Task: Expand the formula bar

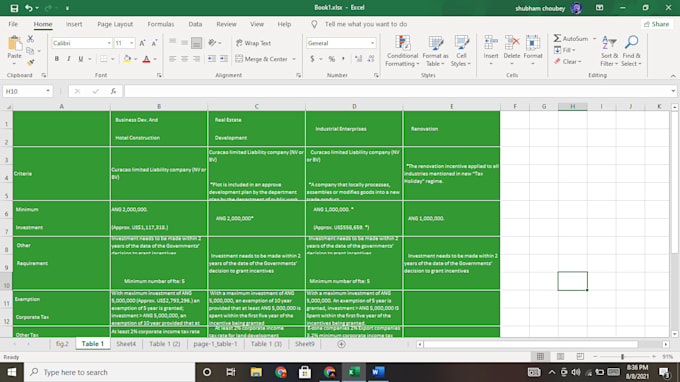Action: 673,91
